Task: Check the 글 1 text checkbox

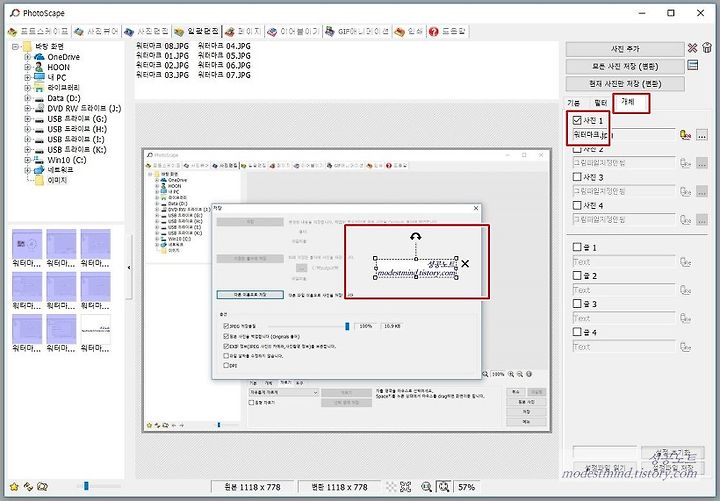Action: 577,247
